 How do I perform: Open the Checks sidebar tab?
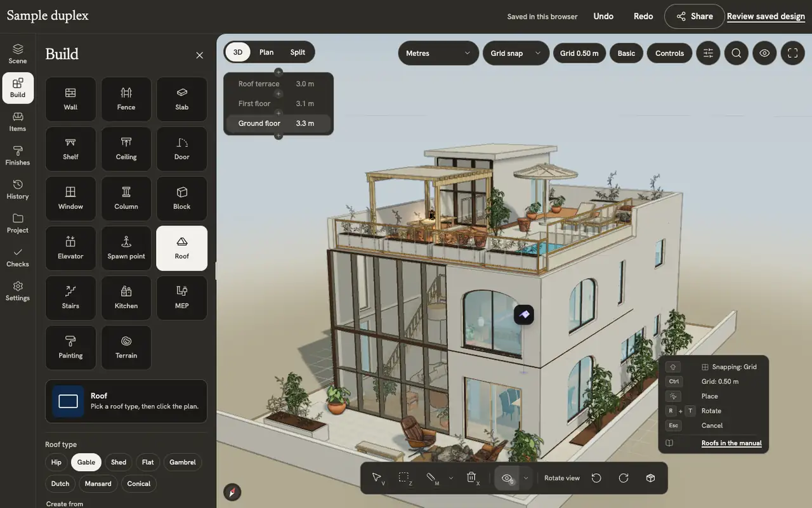(x=18, y=257)
